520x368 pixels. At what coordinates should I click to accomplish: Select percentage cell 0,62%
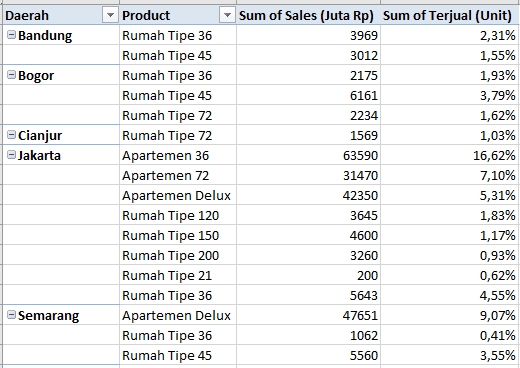(450, 275)
